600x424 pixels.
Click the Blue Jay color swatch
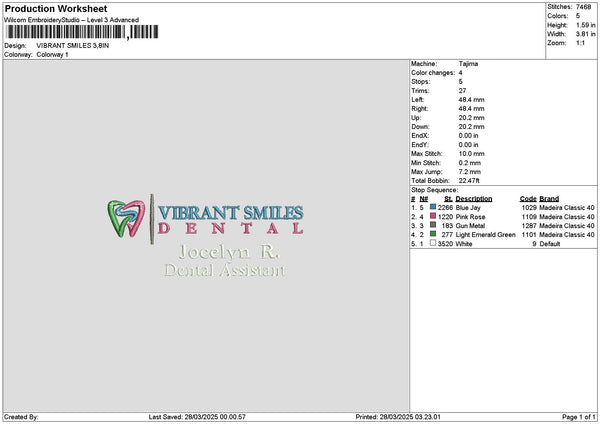click(433, 207)
